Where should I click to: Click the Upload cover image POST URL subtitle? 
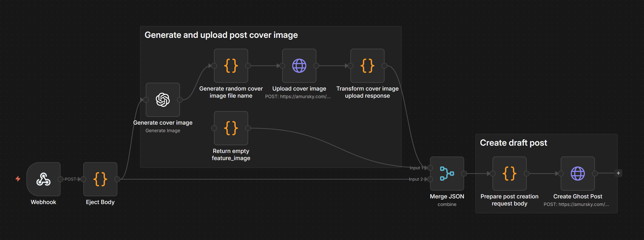click(x=298, y=96)
